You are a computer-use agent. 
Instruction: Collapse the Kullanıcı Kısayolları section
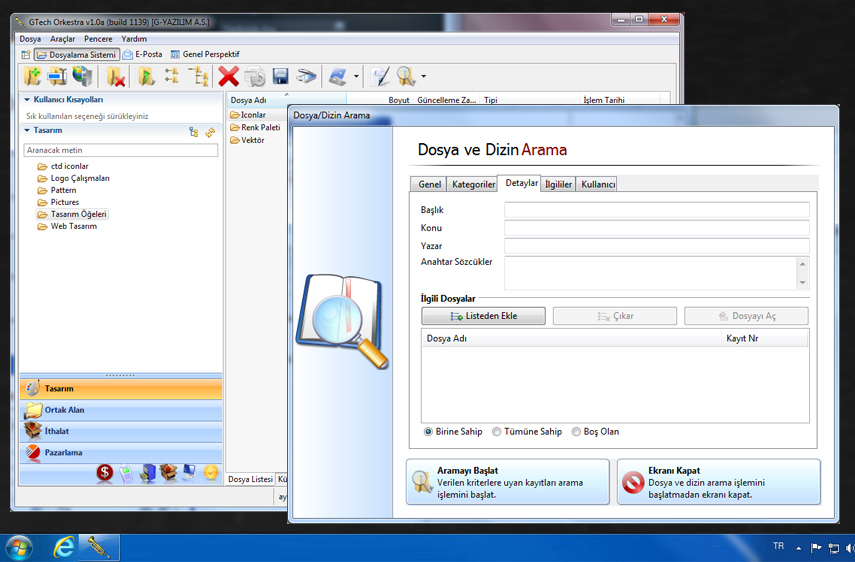[x=27, y=100]
